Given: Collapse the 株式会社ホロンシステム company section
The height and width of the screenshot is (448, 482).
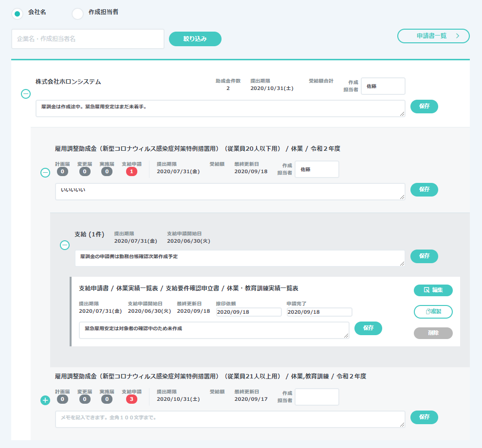Looking at the screenshot, I should tap(26, 94).
